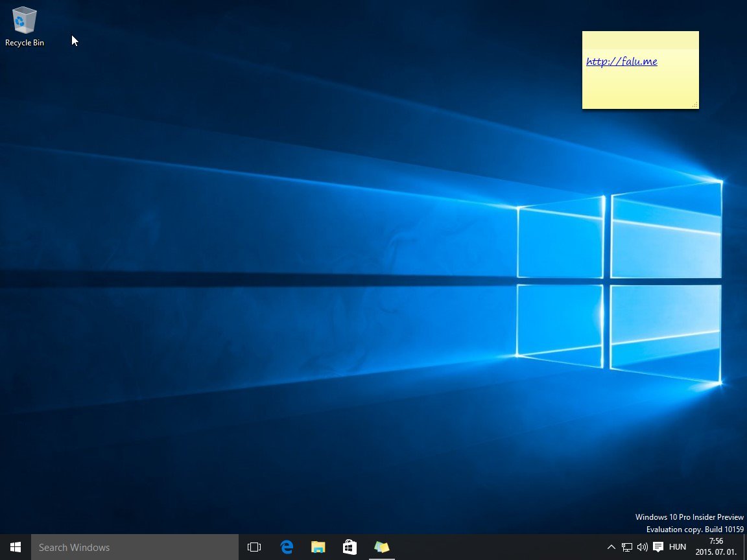This screenshot has height=560, width=747.
Task: Switch the HUN input language indicator
Action: (678, 547)
